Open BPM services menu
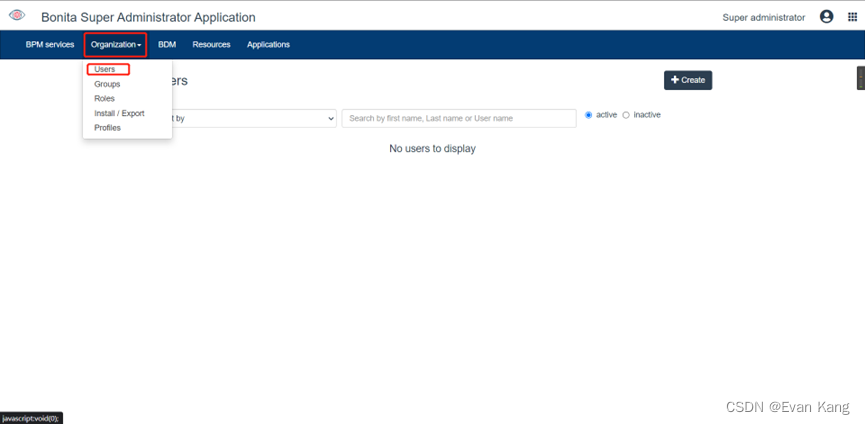 50,45
